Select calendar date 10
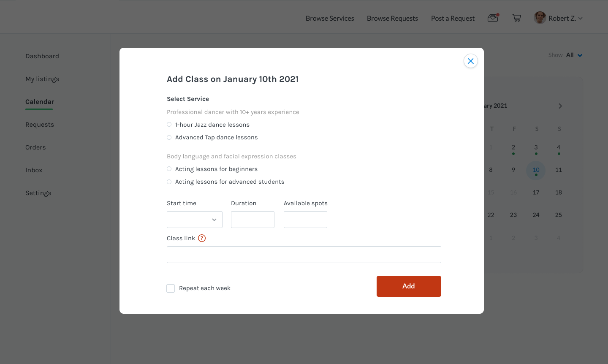The image size is (608, 364). 536,170
